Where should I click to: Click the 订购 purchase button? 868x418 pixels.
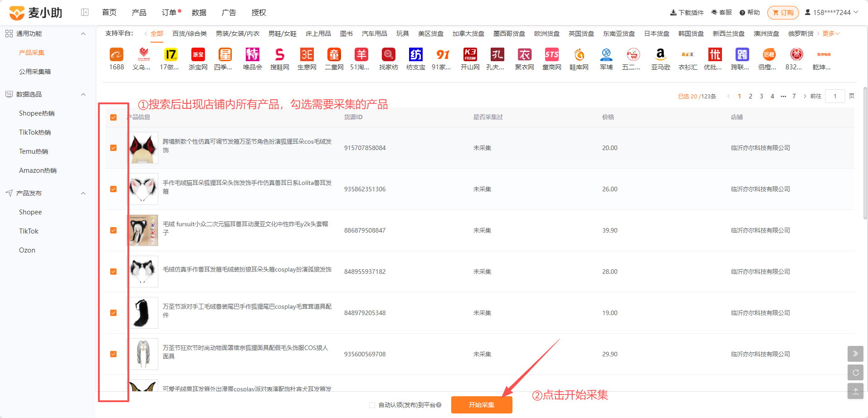tap(783, 12)
